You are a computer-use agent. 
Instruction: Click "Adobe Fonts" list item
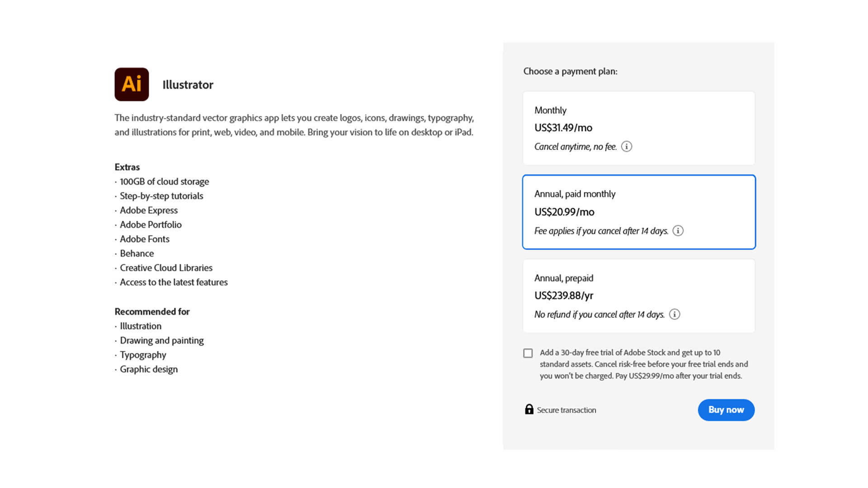[x=145, y=239]
